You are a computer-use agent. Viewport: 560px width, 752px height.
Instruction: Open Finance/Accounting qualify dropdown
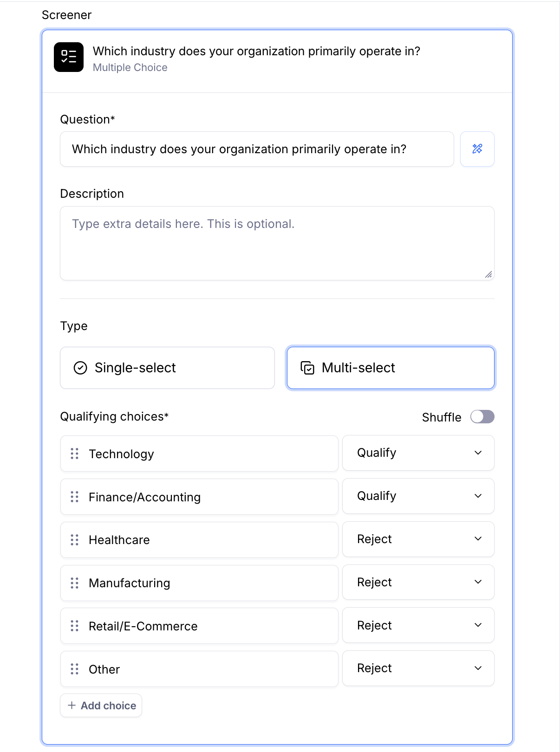pos(418,496)
